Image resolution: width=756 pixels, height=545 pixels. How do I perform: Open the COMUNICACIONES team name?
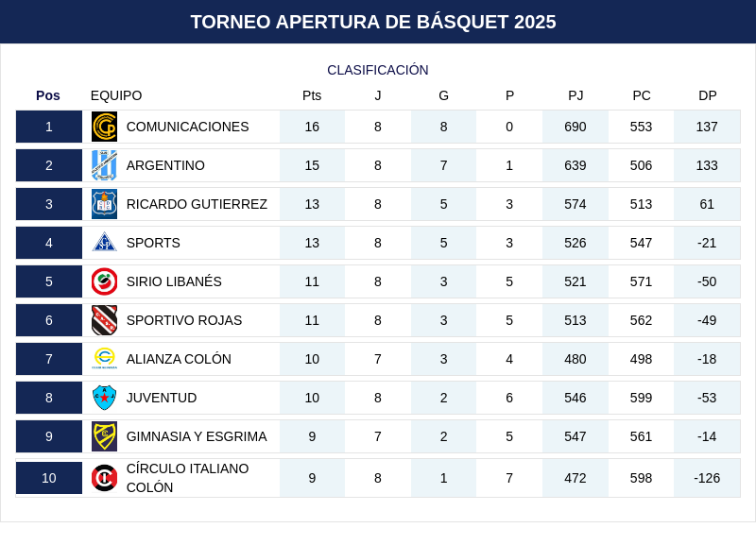[x=187, y=127]
